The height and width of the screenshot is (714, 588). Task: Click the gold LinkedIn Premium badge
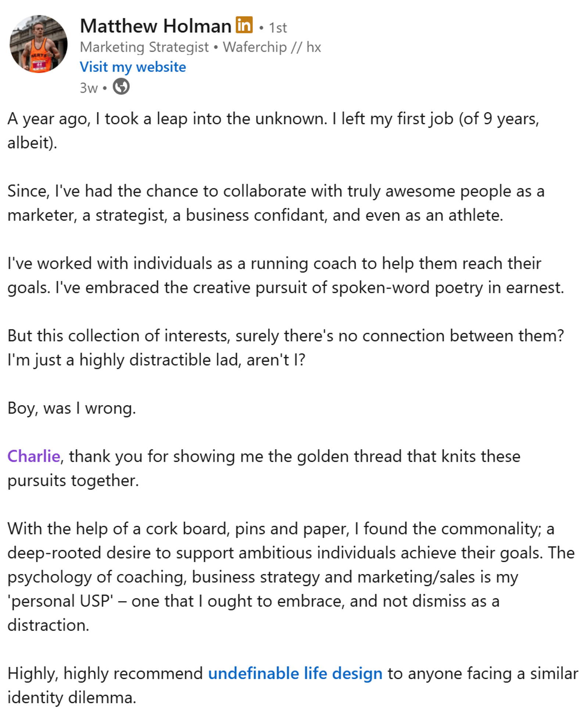(x=244, y=25)
